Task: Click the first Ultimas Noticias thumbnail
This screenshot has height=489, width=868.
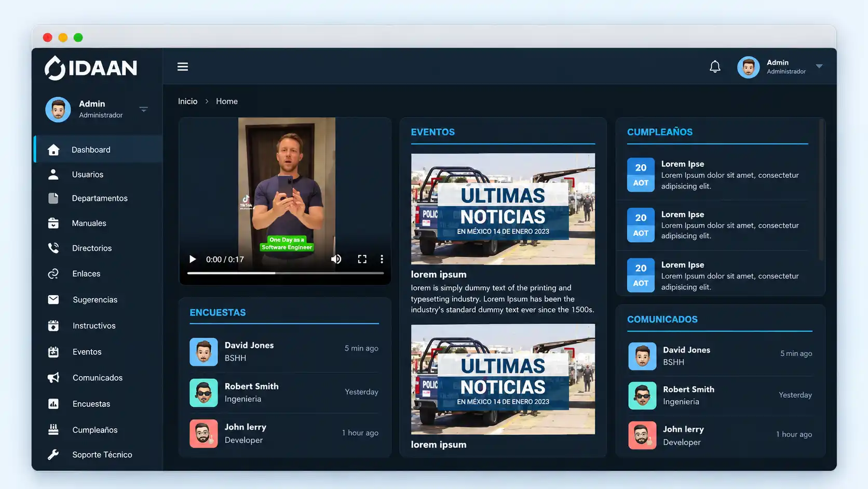Action: click(x=503, y=209)
